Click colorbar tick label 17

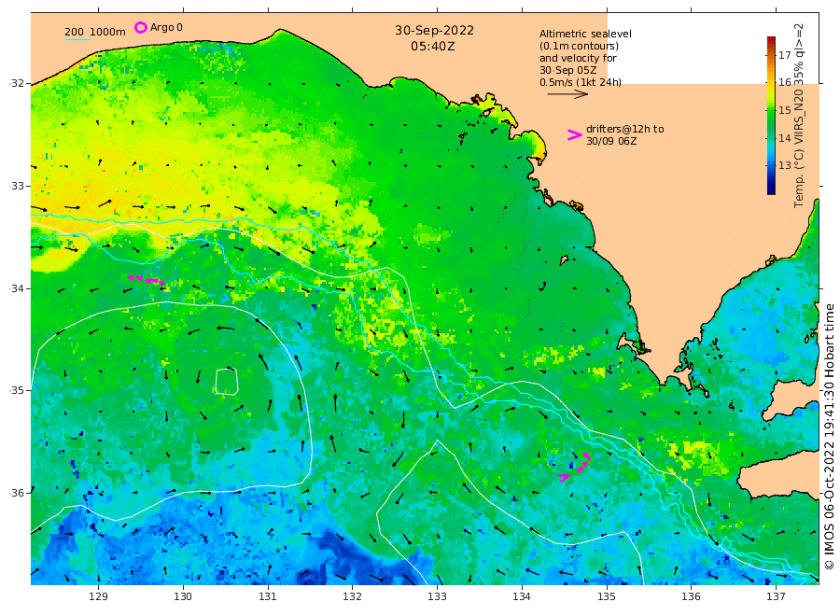tap(784, 55)
